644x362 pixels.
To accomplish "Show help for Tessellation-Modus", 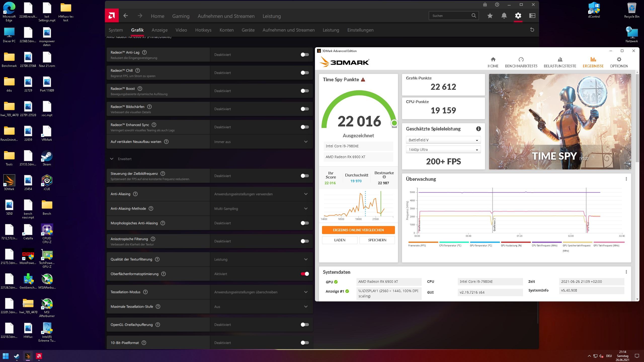I will 145,292.
